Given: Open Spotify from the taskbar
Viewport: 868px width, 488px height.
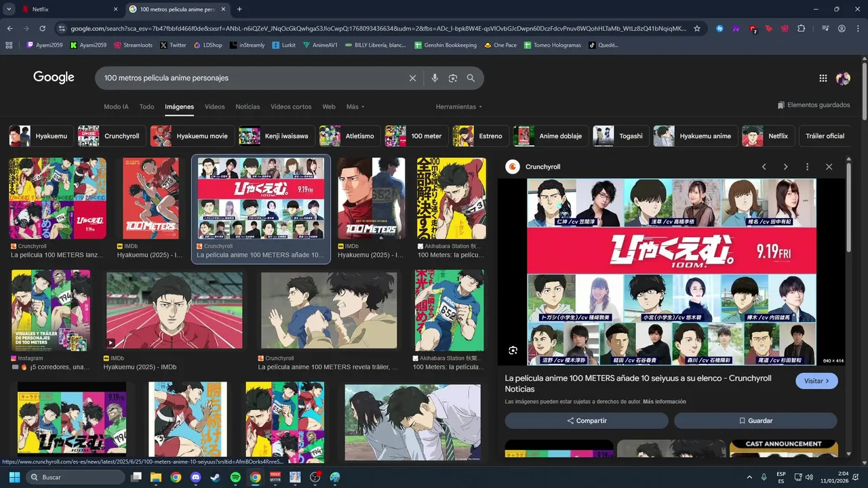Looking at the screenshot, I should click(235, 477).
